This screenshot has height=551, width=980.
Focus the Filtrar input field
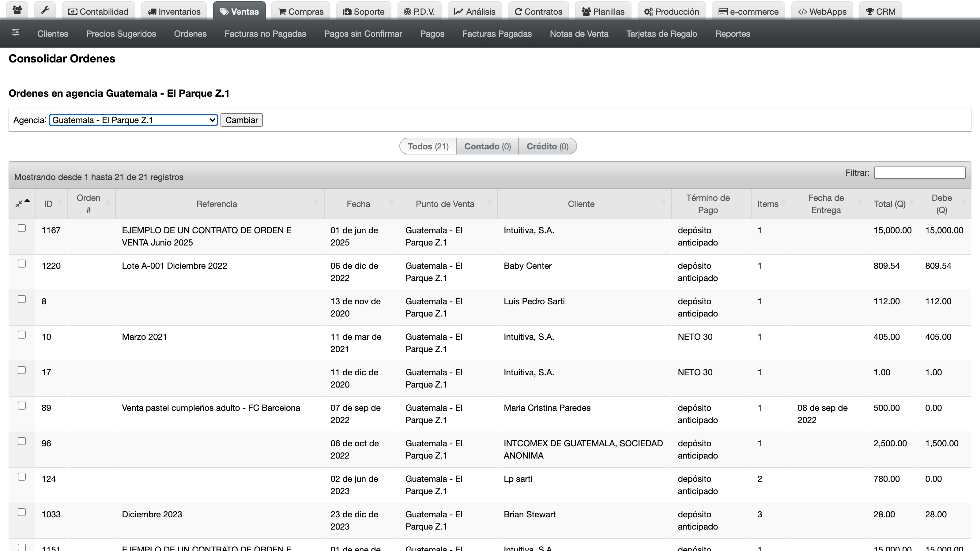(919, 173)
